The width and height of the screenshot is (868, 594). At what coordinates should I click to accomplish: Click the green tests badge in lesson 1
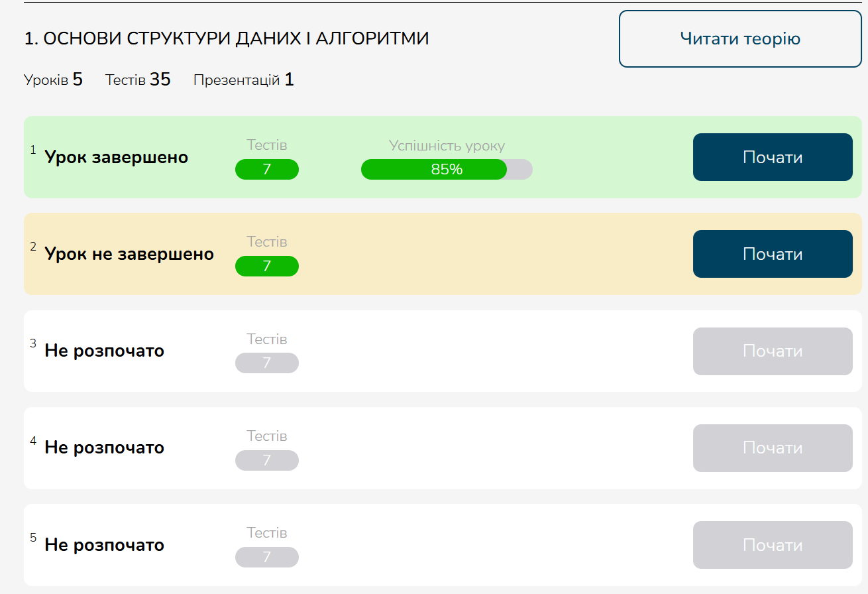tap(267, 170)
